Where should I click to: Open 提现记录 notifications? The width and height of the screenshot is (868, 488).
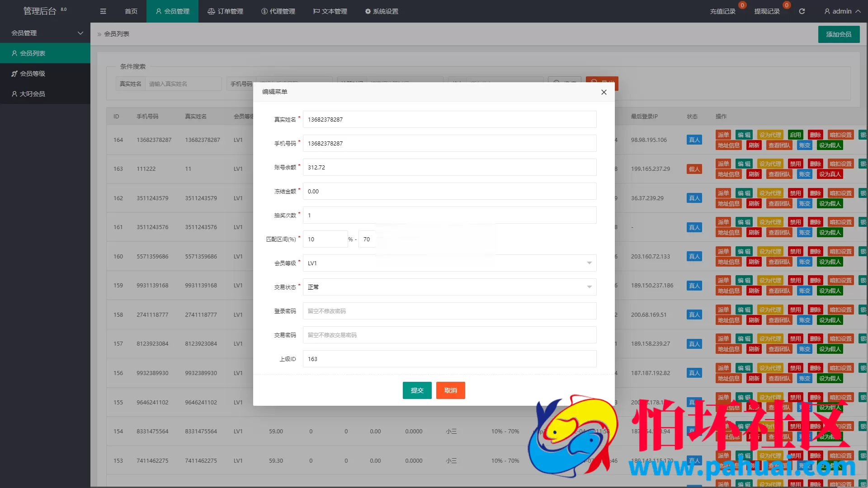click(x=767, y=11)
